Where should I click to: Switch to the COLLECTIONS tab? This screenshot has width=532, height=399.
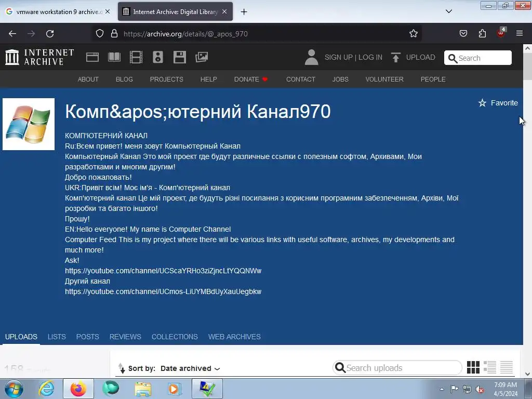coord(175,337)
